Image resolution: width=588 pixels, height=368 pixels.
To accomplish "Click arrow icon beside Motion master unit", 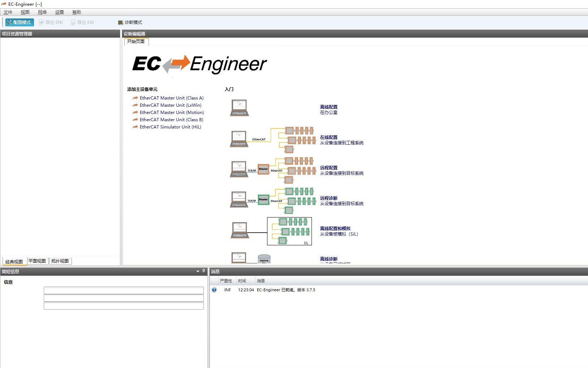I will (x=135, y=113).
